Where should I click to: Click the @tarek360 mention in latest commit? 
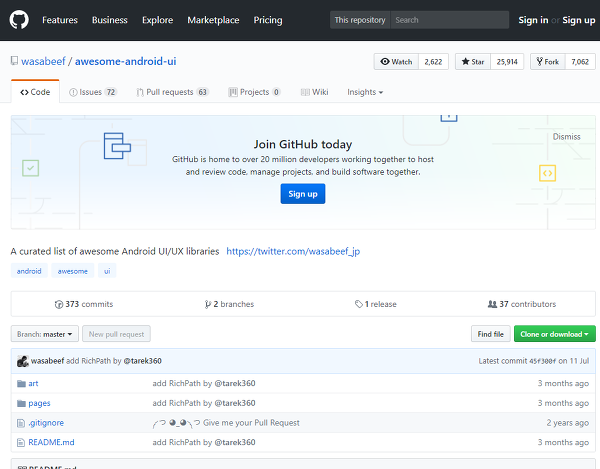(143, 361)
